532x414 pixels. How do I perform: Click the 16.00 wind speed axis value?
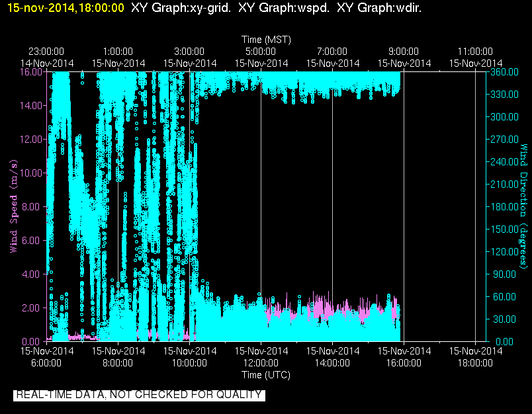(31, 72)
